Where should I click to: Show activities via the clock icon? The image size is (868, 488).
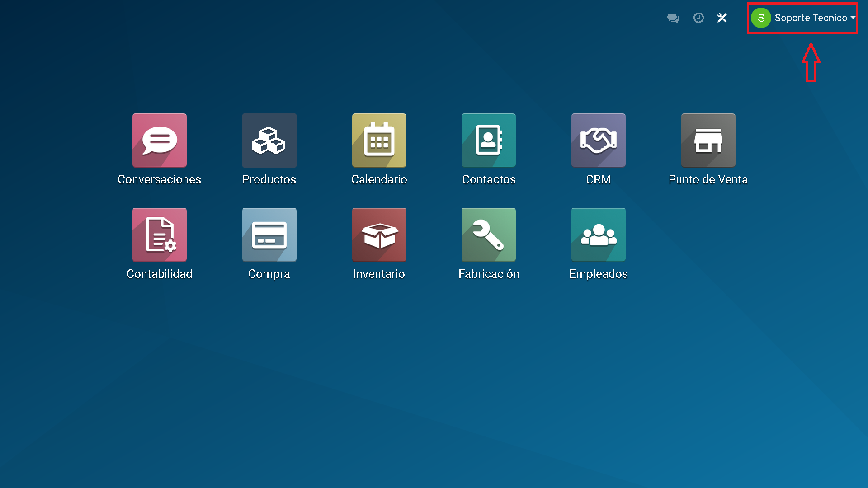pos(698,18)
